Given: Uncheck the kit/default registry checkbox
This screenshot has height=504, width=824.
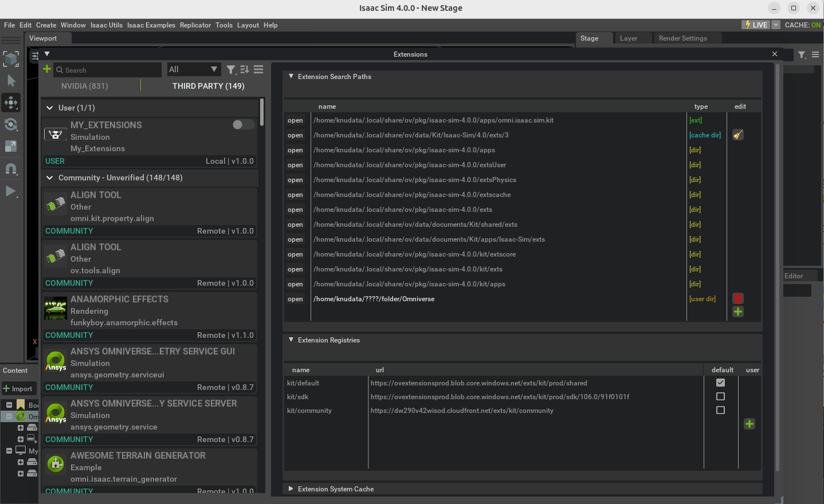Looking at the screenshot, I should click(721, 383).
